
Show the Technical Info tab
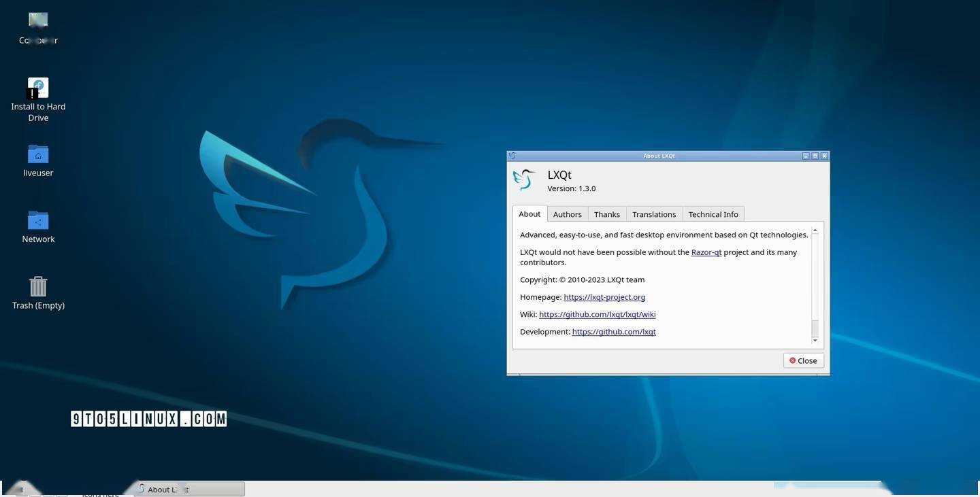(x=713, y=214)
